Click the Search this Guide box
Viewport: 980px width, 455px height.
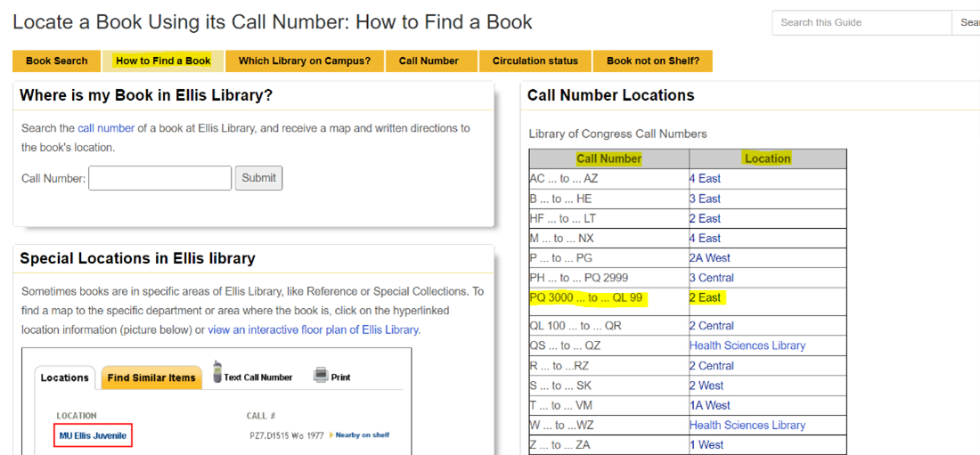(x=861, y=22)
